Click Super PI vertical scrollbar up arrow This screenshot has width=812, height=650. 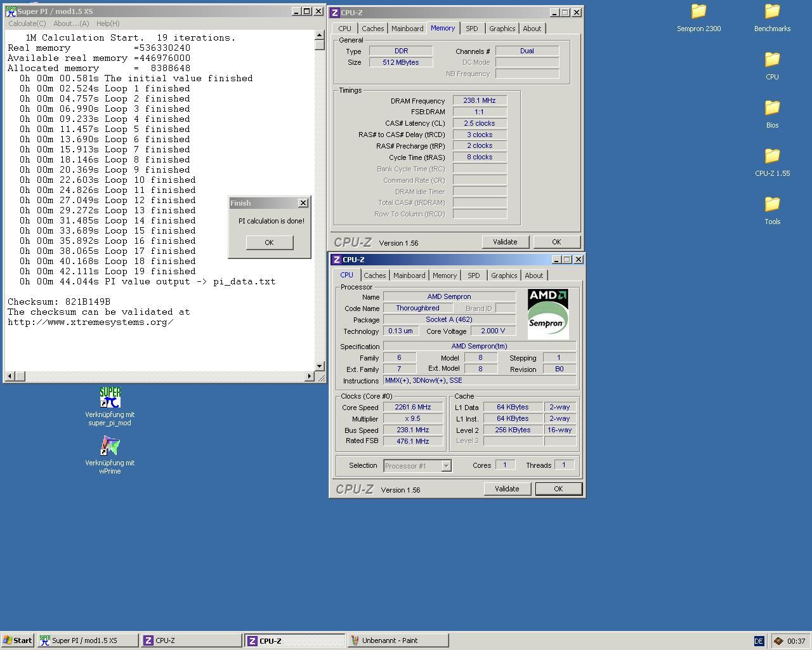pyautogui.click(x=320, y=36)
